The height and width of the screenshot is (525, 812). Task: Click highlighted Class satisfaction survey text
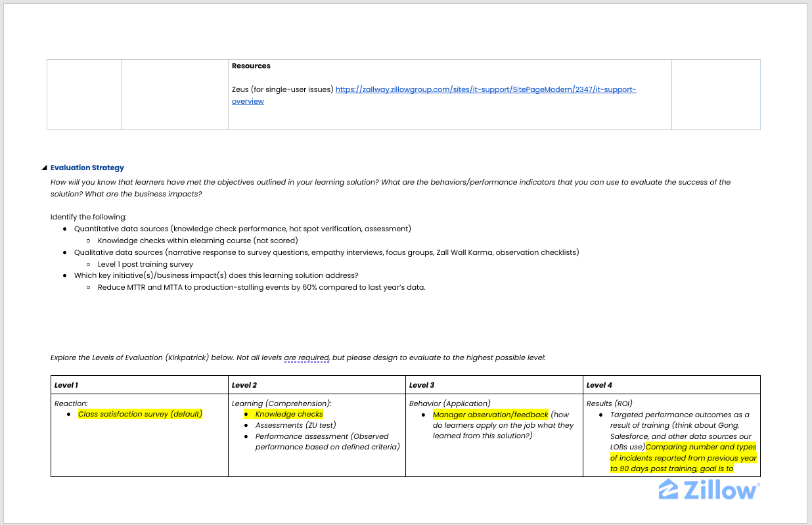[x=140, y=415]
